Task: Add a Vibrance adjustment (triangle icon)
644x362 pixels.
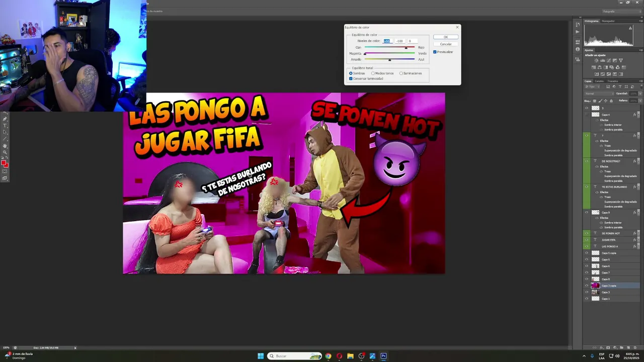Action: (621, 60)
